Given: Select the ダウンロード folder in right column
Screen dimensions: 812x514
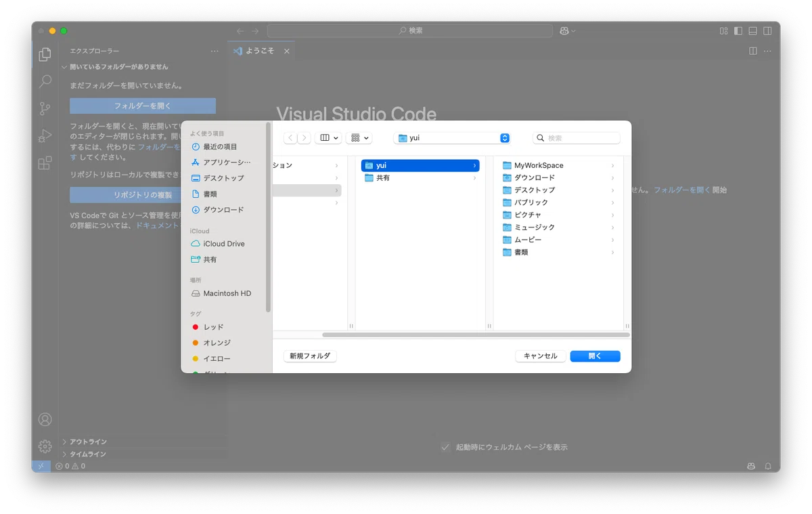Looking at the screenshot, I should pos(558,177).
